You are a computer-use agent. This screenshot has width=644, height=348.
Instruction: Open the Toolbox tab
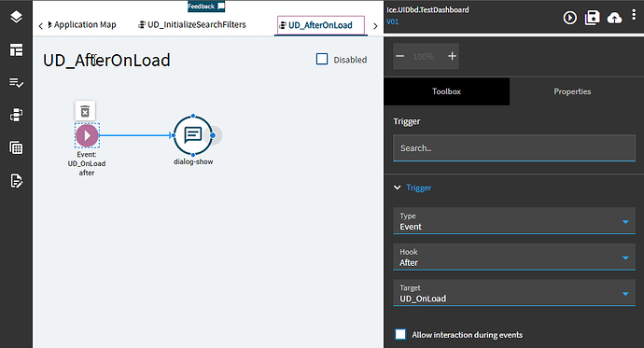coord(446,91)
